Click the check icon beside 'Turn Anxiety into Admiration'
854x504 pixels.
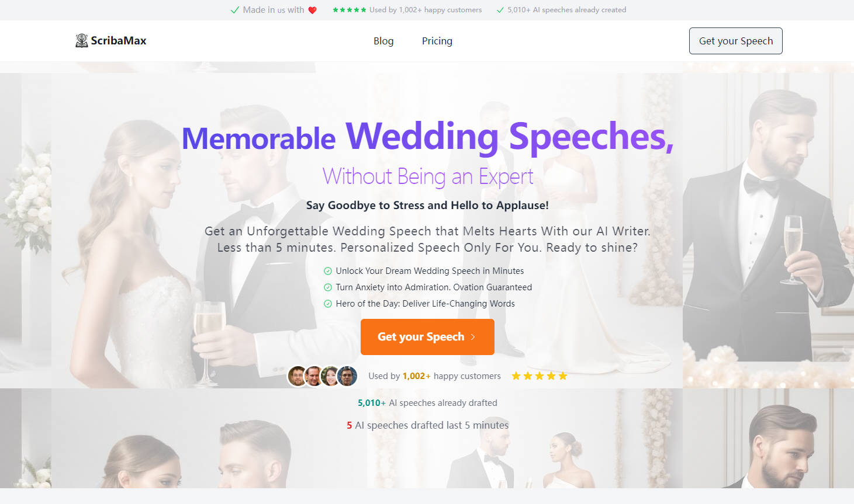coord(328,287)
